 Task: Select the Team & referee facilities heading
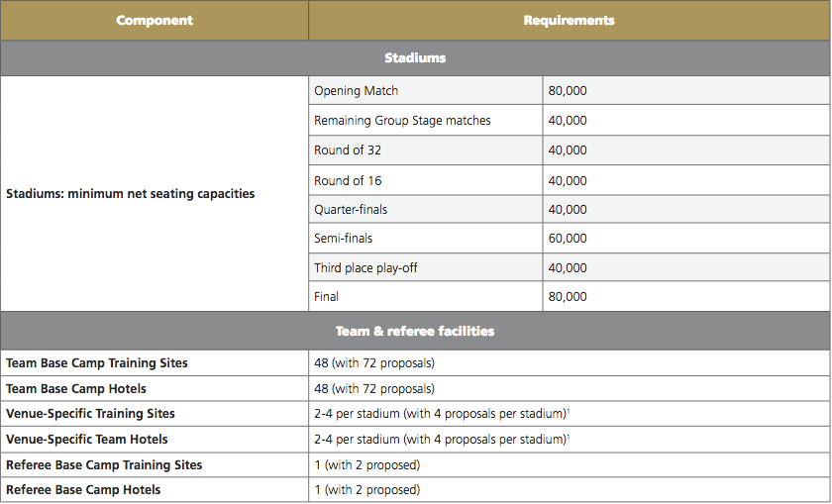point(415,331)
